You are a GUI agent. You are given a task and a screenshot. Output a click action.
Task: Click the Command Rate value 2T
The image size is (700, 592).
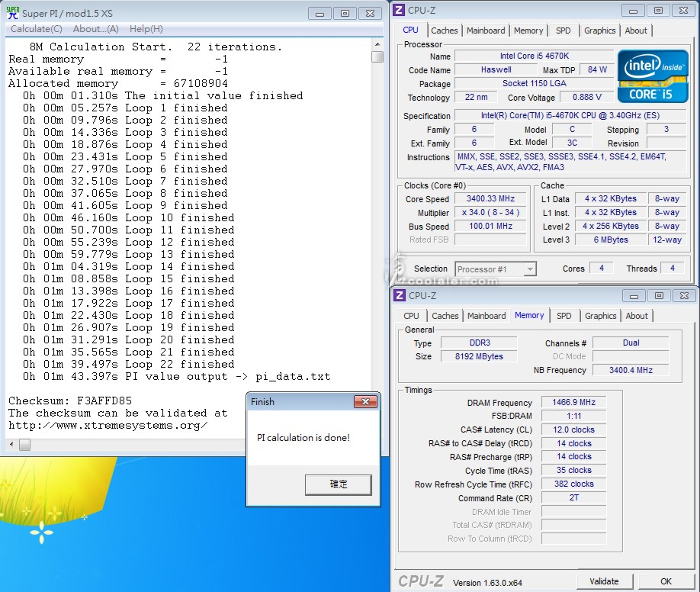[x=573, y=497]
